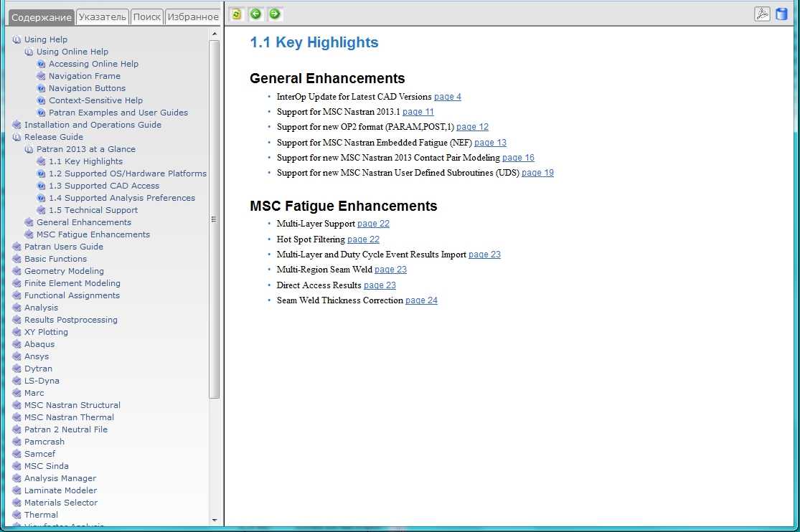Follow page 19 link for User Defined Subroutines
The width and height of the screenshot is (800, 532).
(x=537, y=173)
